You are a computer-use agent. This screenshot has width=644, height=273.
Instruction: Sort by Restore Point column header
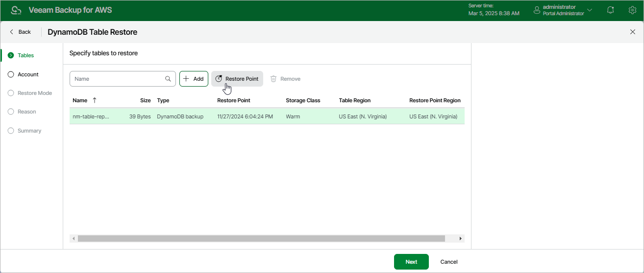[x=234, y=100]
